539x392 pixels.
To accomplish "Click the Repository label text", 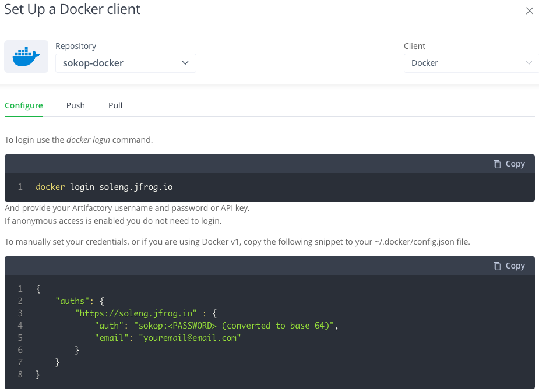I will click(76, 46).
